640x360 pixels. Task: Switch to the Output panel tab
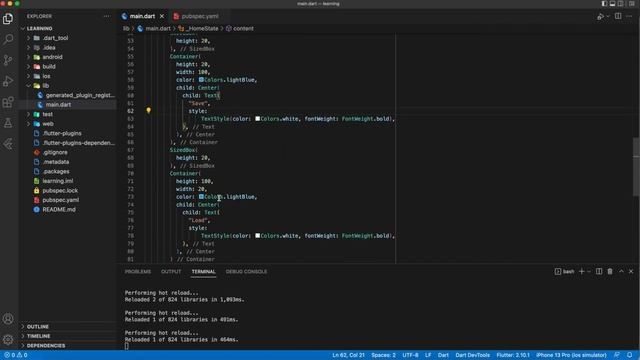tap(171, 271)
